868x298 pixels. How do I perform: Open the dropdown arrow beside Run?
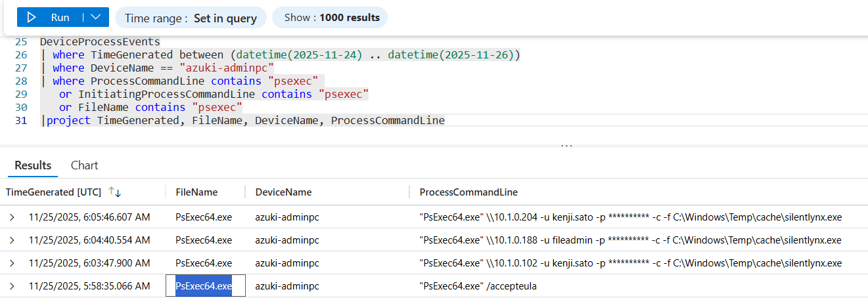(x=97, y=18)
